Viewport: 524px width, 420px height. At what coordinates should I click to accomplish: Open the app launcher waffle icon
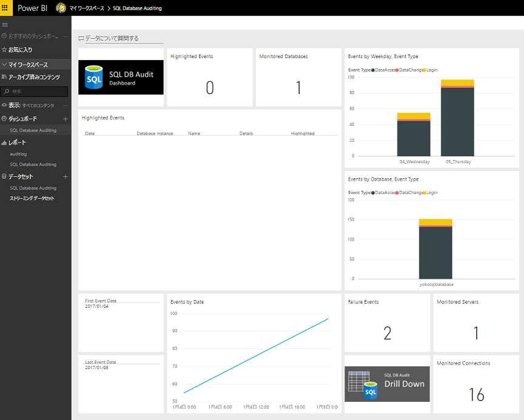tap(5, 8)
